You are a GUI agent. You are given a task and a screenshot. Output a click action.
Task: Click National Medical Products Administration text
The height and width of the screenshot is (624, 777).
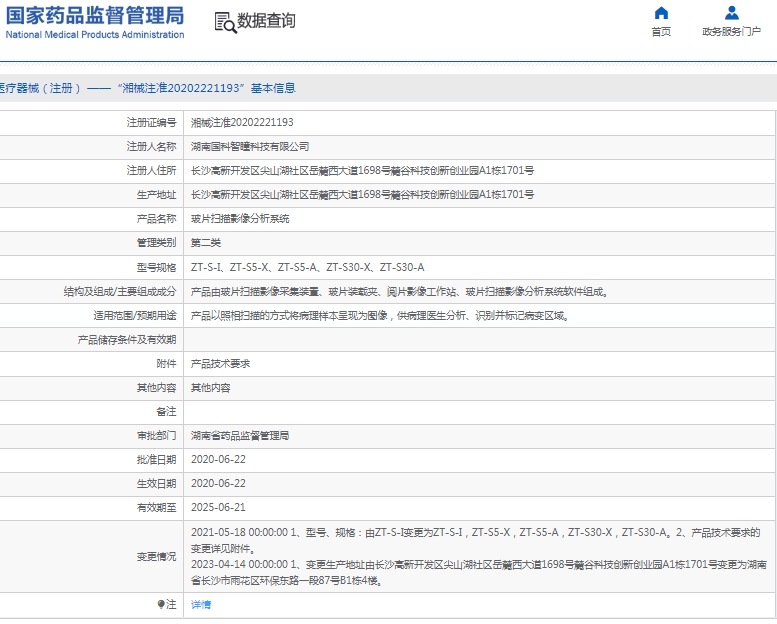pyautogui.click(x=95, y=35)
